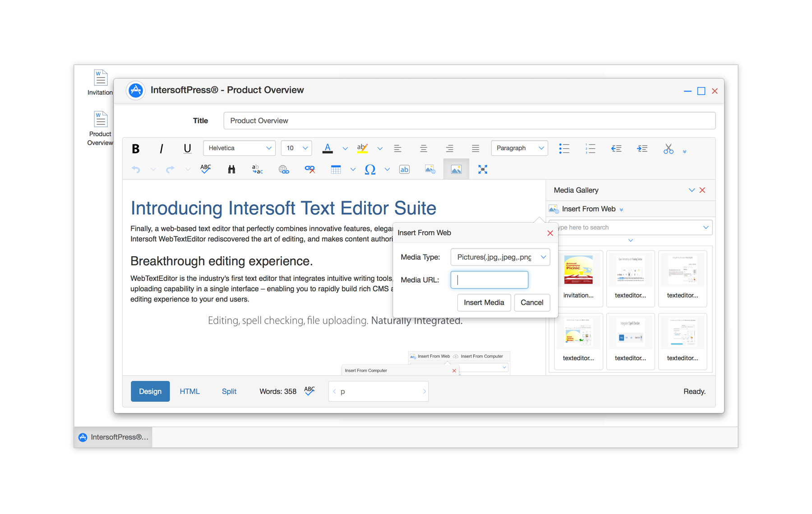The width and height of the screenshot is (812, 514).
Task: Click the insert table icon
Action: [336, 170]
